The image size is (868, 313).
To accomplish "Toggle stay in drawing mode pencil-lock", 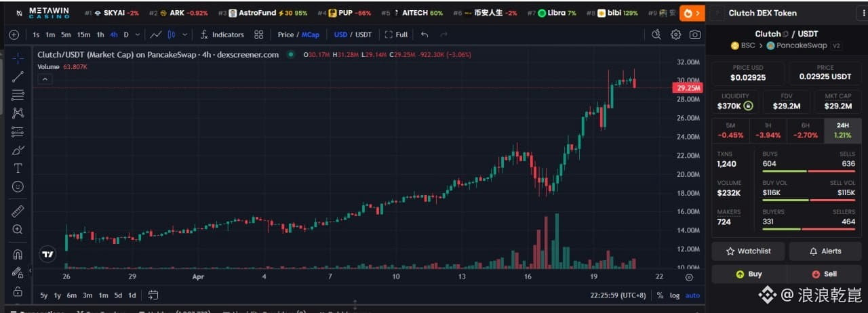I will [x=18, y=273].
